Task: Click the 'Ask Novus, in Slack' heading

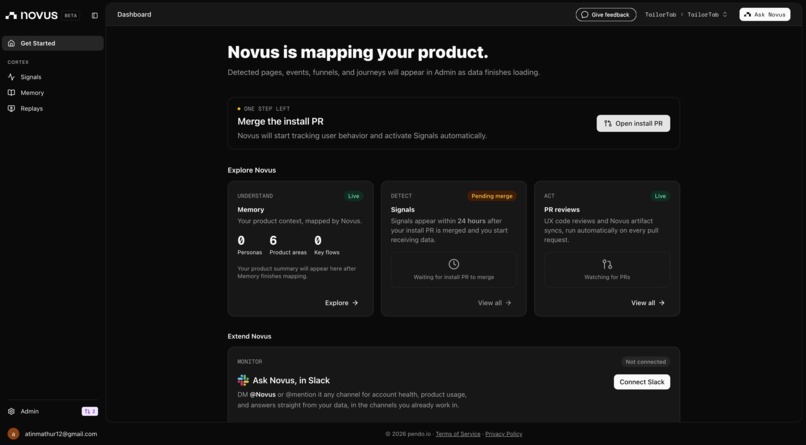Action: pos(291,380)
